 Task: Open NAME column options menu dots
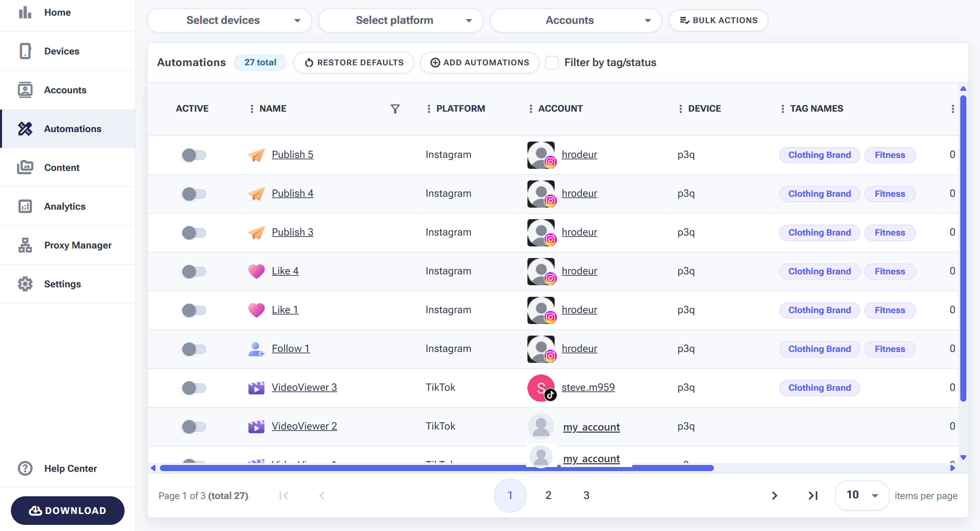(251, 109)
